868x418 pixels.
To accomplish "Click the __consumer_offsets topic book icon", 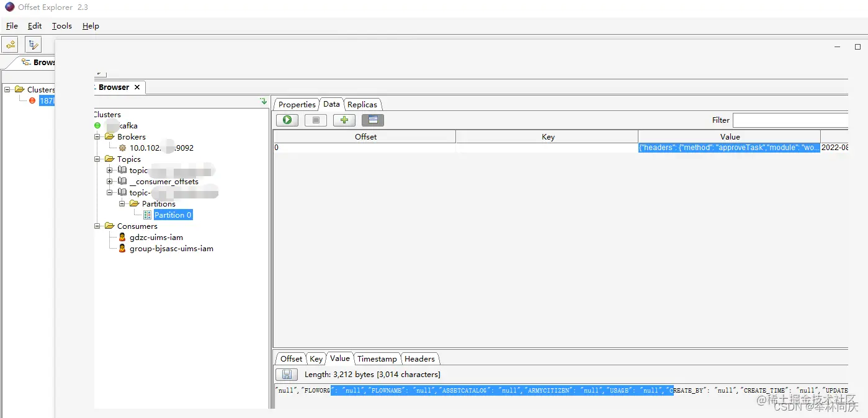I will 122,182.
